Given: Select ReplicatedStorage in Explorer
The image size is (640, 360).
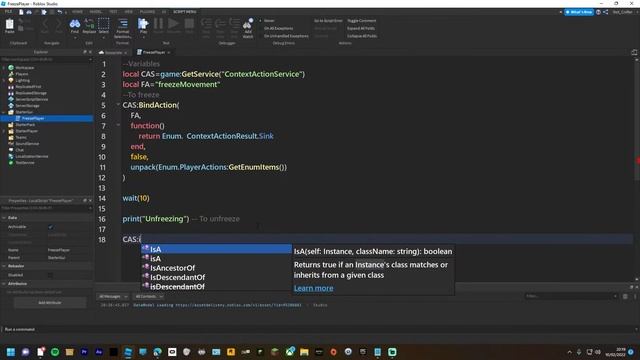Looking at the screenshot, I should pyautogui.click(x=31, y=93).
